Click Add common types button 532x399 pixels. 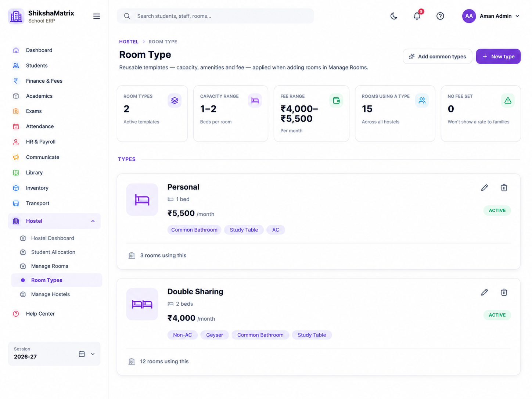coord(438,57)
